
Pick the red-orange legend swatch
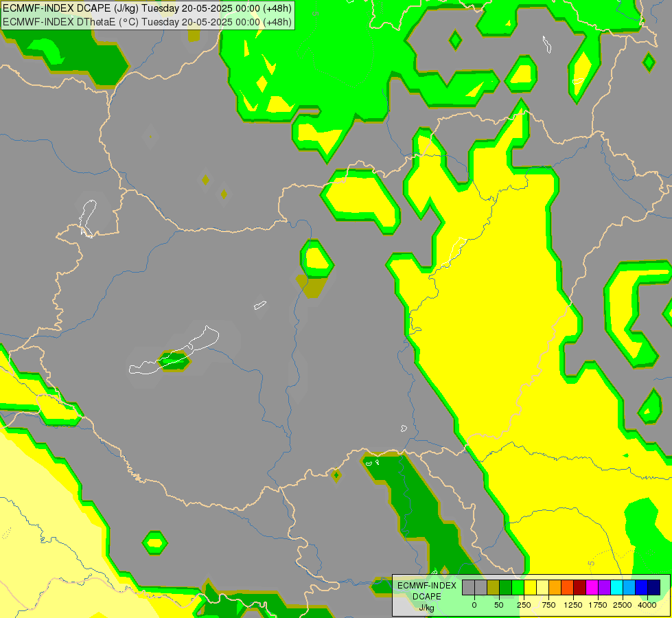(568, 588)
